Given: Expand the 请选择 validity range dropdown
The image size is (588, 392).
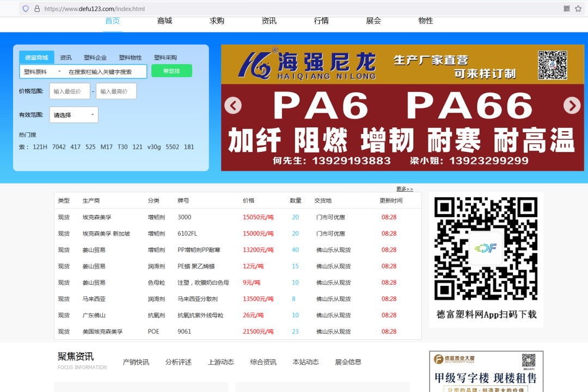Looking at the screenshot, I should tap(74, 115).
